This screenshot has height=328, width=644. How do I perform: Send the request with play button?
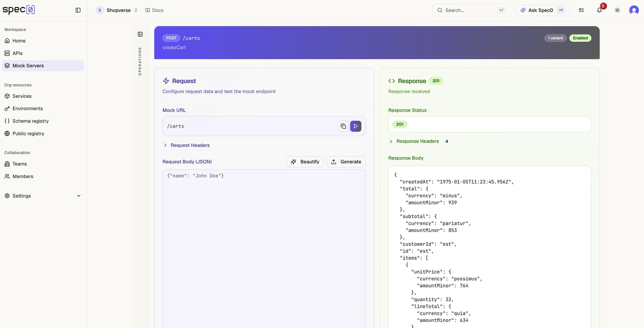(356, 126)
